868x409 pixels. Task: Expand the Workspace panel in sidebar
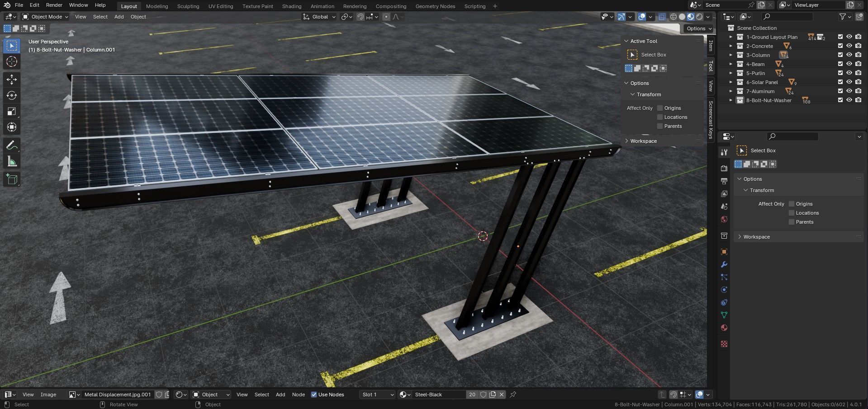(x=643, y=141)
